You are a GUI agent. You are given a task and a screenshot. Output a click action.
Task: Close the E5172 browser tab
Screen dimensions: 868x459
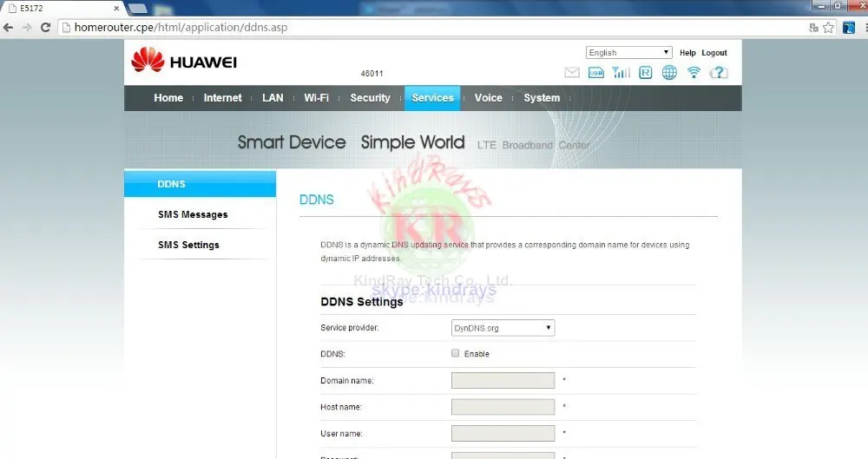116,9
